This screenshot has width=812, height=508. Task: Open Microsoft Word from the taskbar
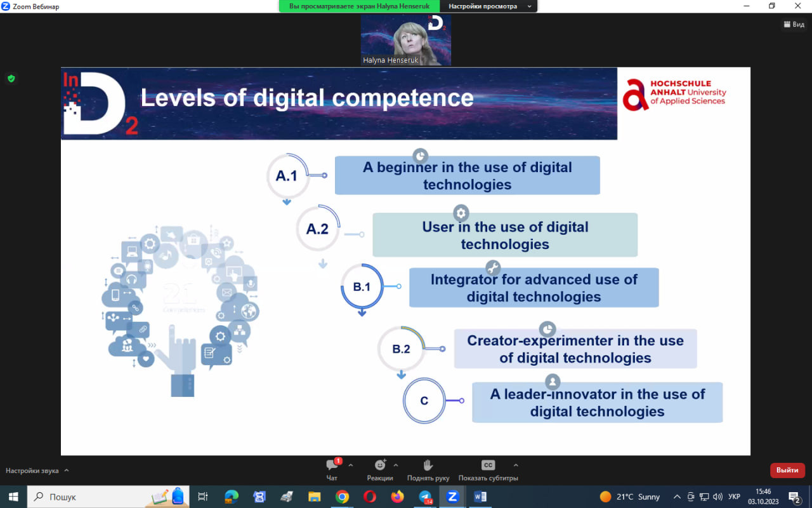click(480, 497)
